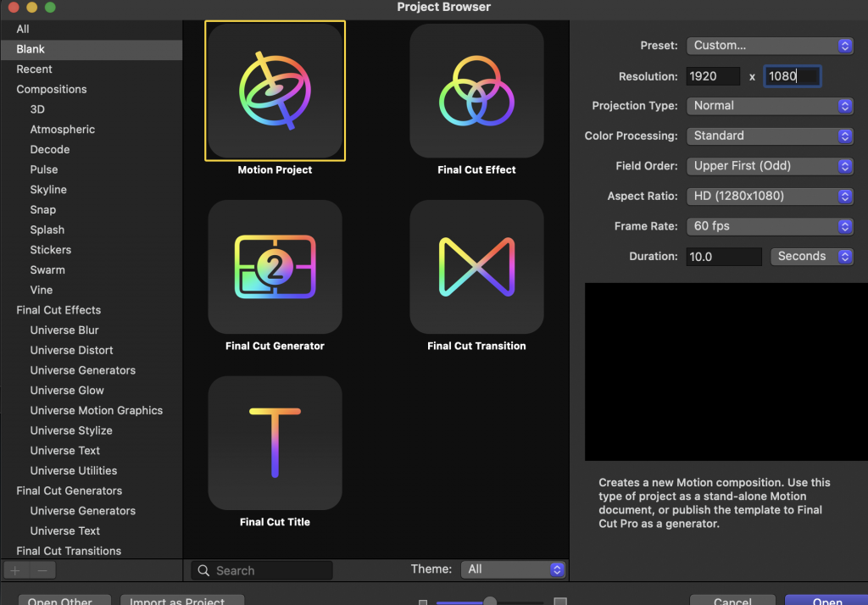This screenshot has width=868, height=605.
Task: Select the Final Cut Effect template icon
Action: point(476,91)
